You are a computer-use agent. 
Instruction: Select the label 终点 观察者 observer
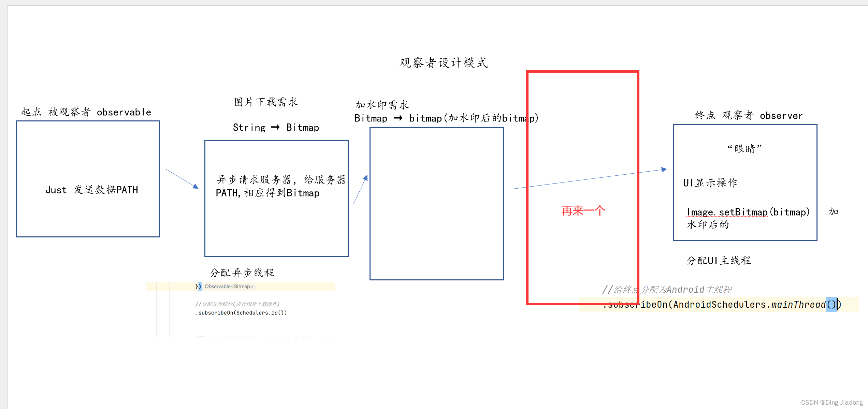pyautogui.click(x=749, y=115)
